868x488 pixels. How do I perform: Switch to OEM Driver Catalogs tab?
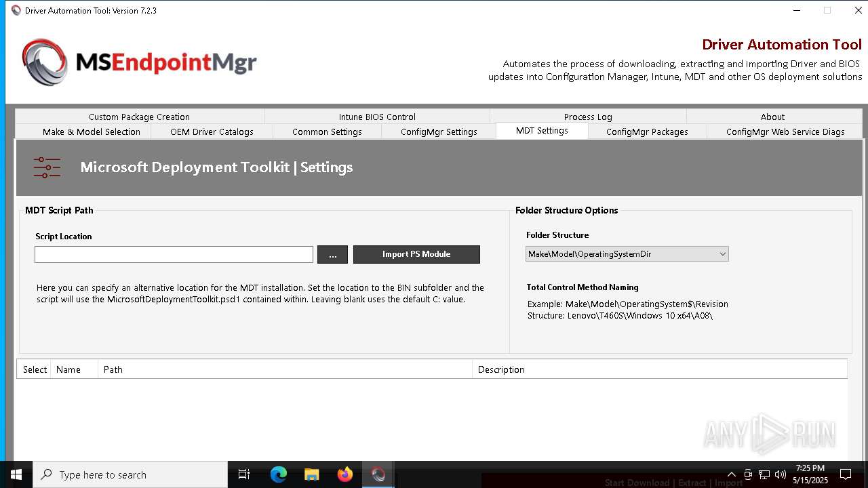[x=212, y=131]
